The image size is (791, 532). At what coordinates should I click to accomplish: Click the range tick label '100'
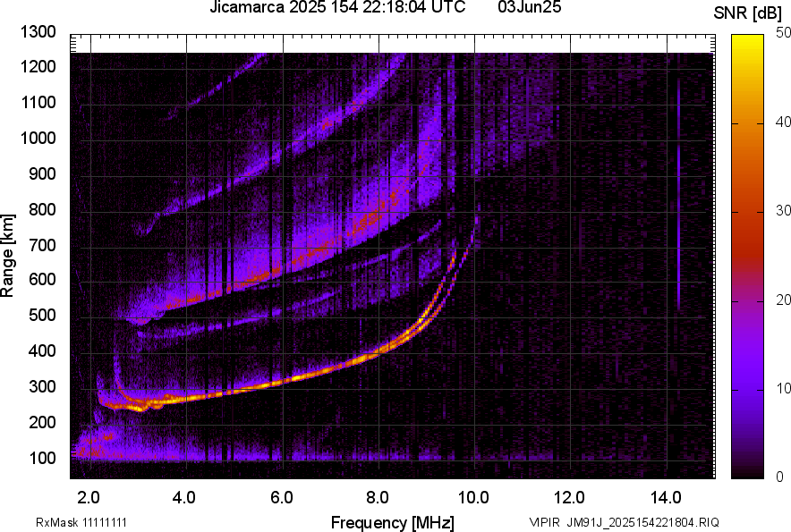42,458
